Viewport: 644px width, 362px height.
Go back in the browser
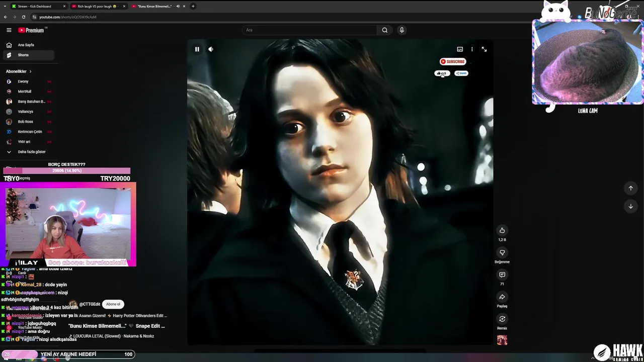tap(6, 17)
